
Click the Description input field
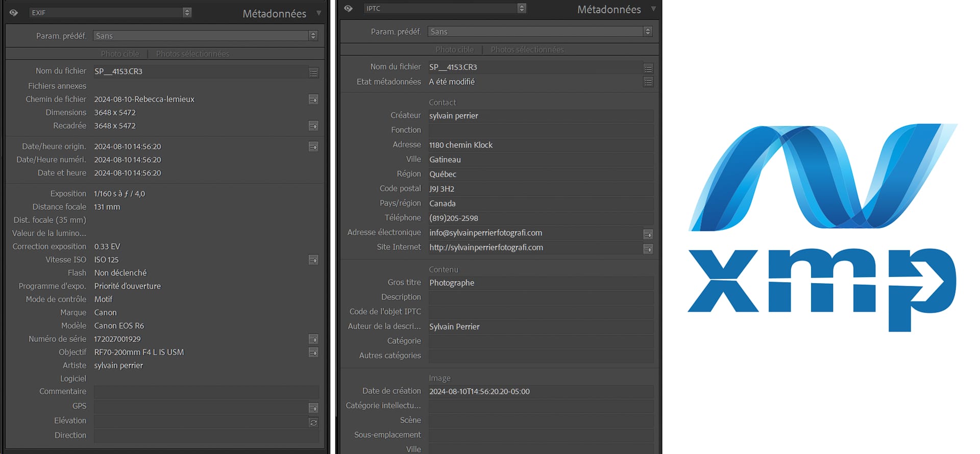tap(541, 297)
